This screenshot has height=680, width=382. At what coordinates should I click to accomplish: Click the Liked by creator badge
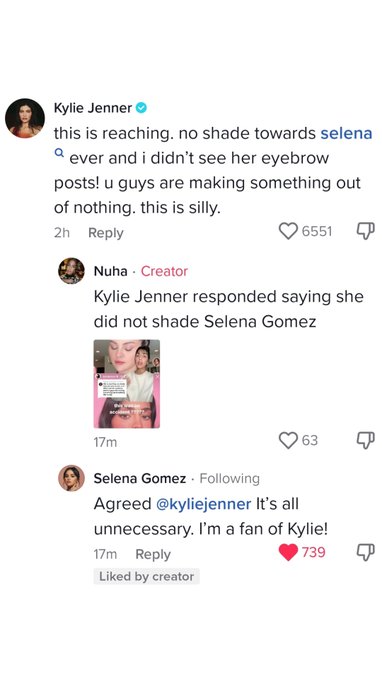pyautogui.click(x=147, y=576)
